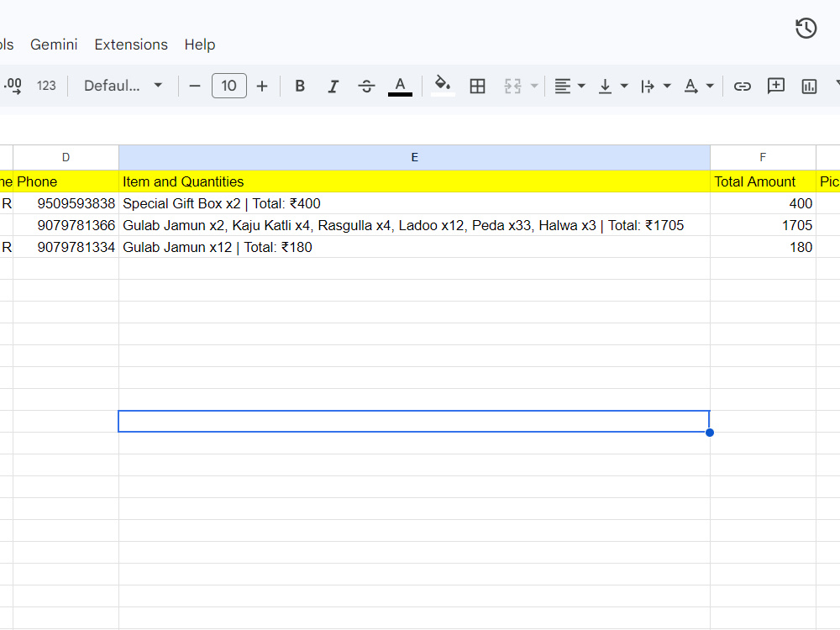Screen dimensions: 840x630
Task: Open the fill color picker
Action: (443, 86)
